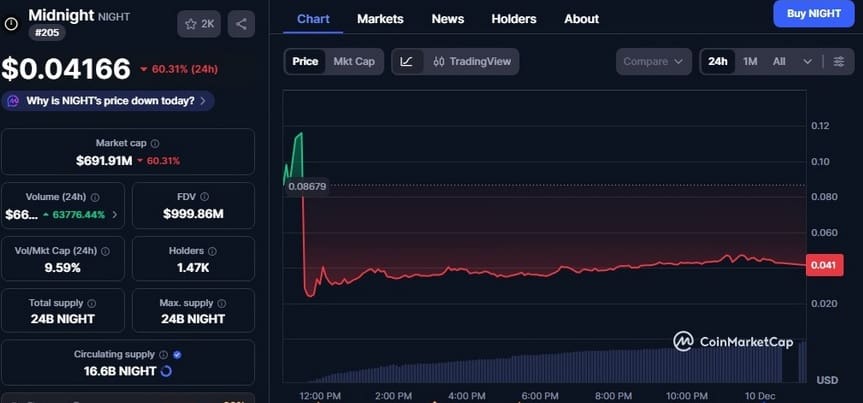863x403 pixels.
Task: Open chart settings sliders icon
Action: [838, 62]
